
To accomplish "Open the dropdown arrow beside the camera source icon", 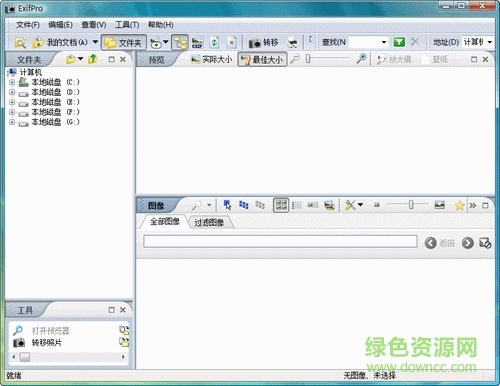I will (x=165, y=43).
